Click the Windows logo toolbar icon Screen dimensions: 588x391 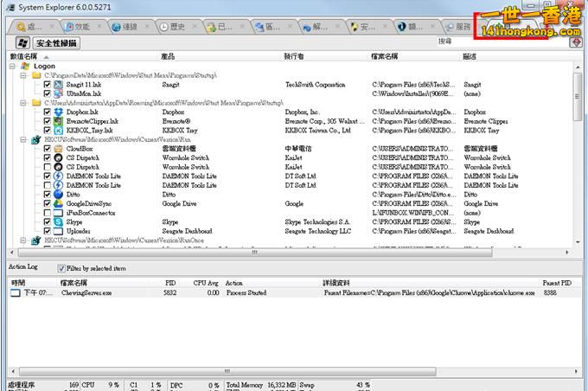coord(18,42)
